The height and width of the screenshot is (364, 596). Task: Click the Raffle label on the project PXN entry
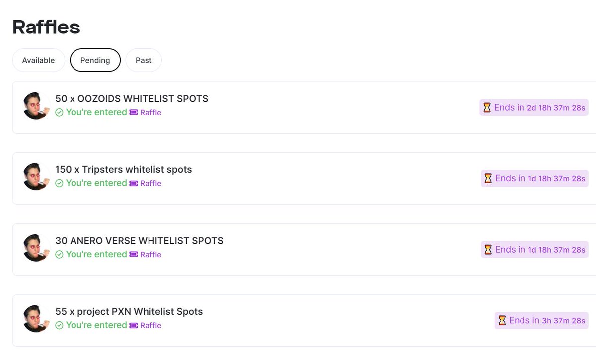(x=150, y=326)
